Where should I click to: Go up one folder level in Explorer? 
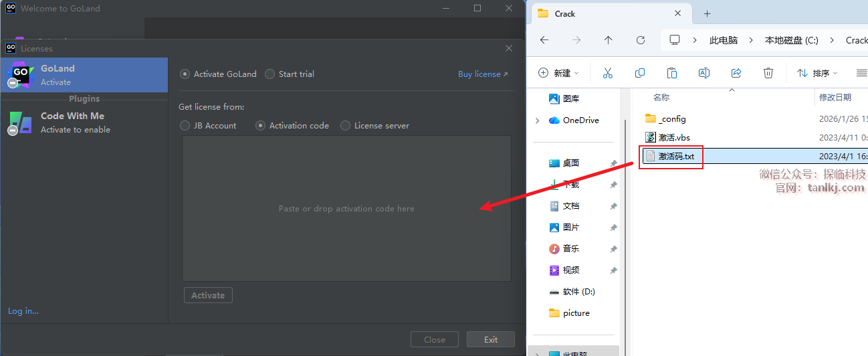pyautogui.click(x=608, y=40)
